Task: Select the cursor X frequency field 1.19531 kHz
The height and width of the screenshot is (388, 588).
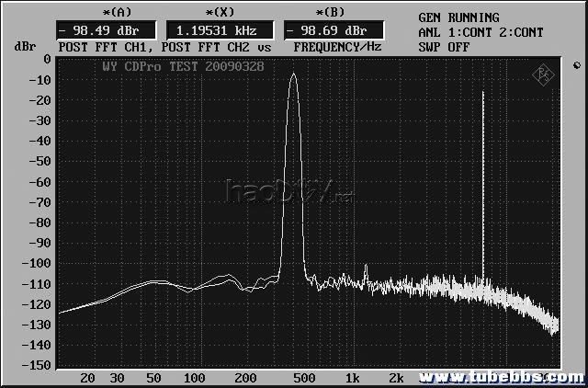Action: coord(220,29)
